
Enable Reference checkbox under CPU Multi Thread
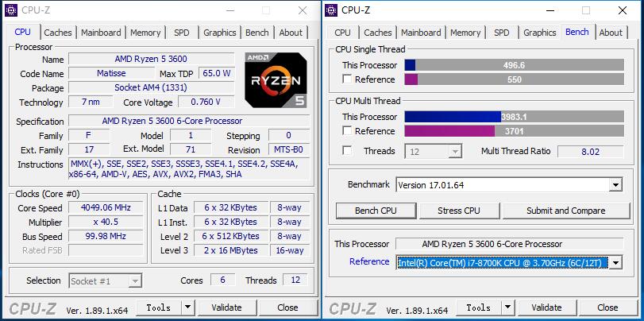pos(348,130)
